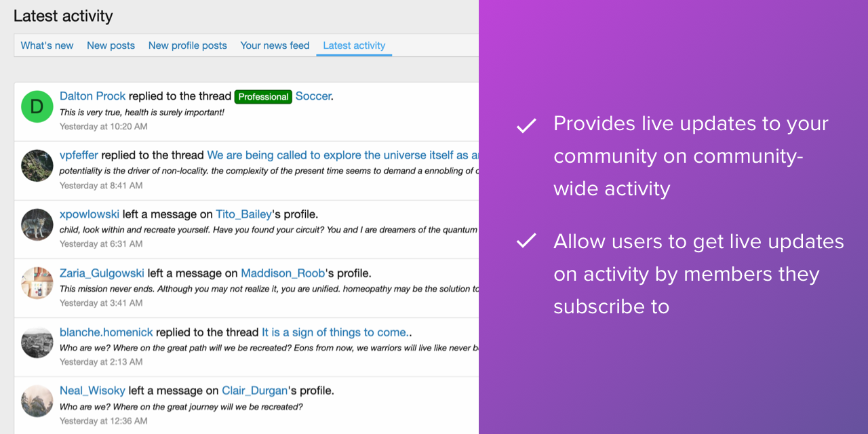The height and width of the screenshot is (434, 868).
Task: Open the Soccer thread link
Action: pos(313,96)
